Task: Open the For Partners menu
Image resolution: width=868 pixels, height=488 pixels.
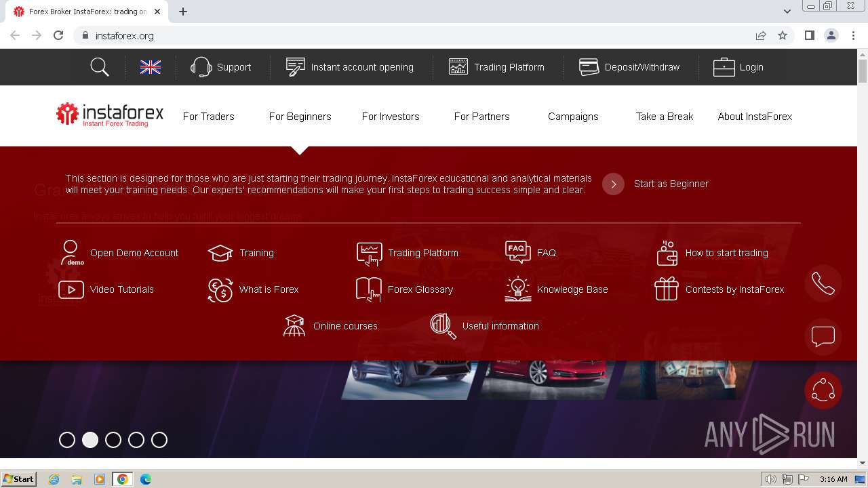Action: pyautogui.click(x=482, y=117)
